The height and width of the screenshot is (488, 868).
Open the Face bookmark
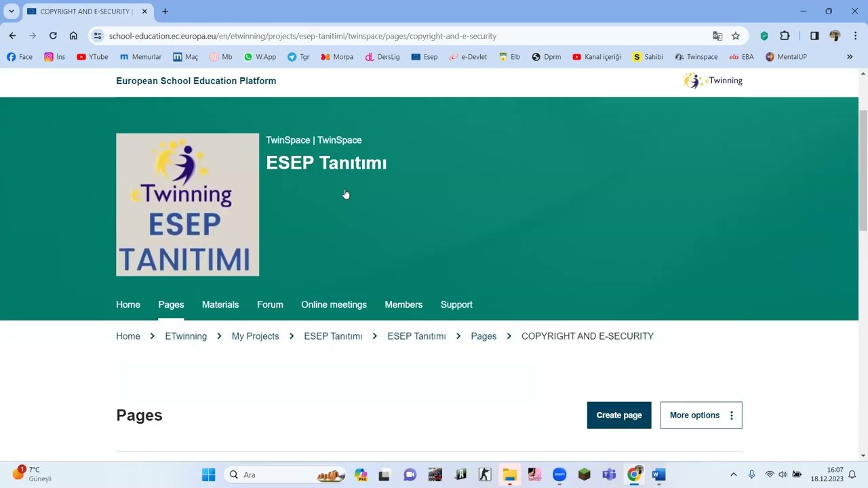(x=20, y=57)
